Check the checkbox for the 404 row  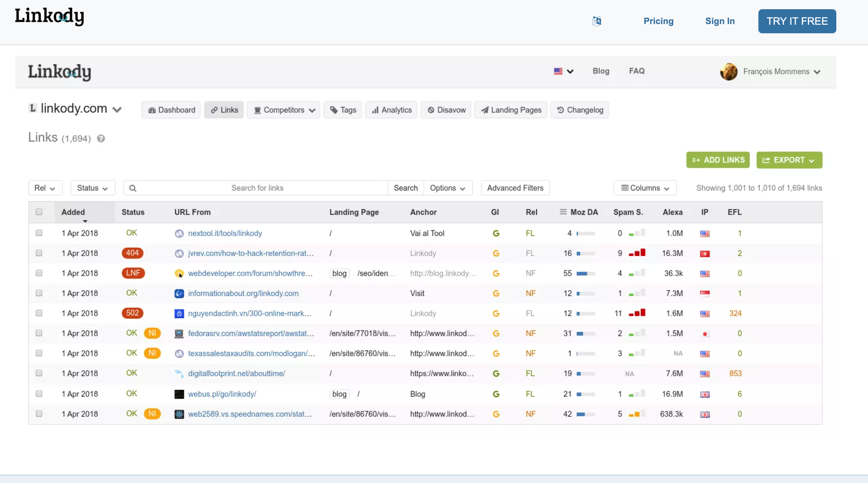(39, 253)
